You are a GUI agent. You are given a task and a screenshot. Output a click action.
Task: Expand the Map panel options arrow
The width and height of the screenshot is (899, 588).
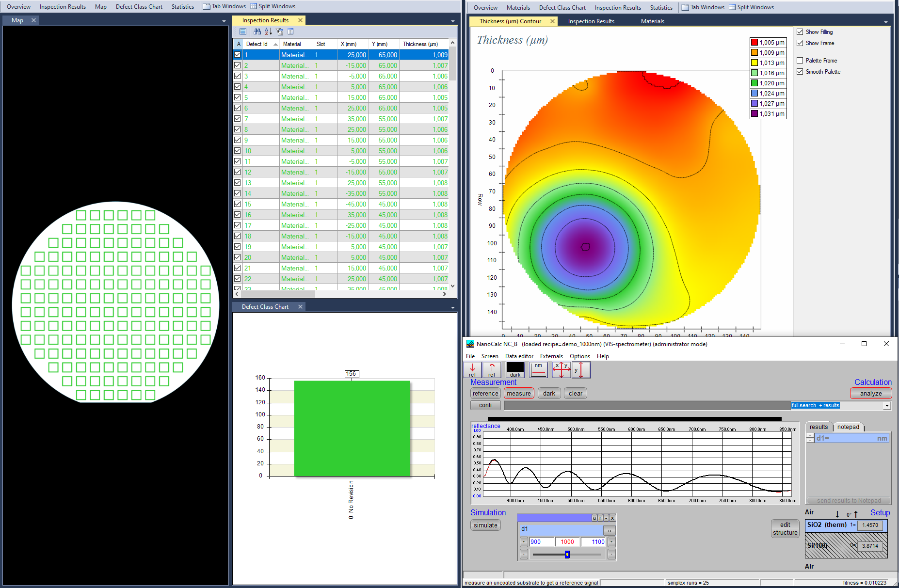pos(224,21)
